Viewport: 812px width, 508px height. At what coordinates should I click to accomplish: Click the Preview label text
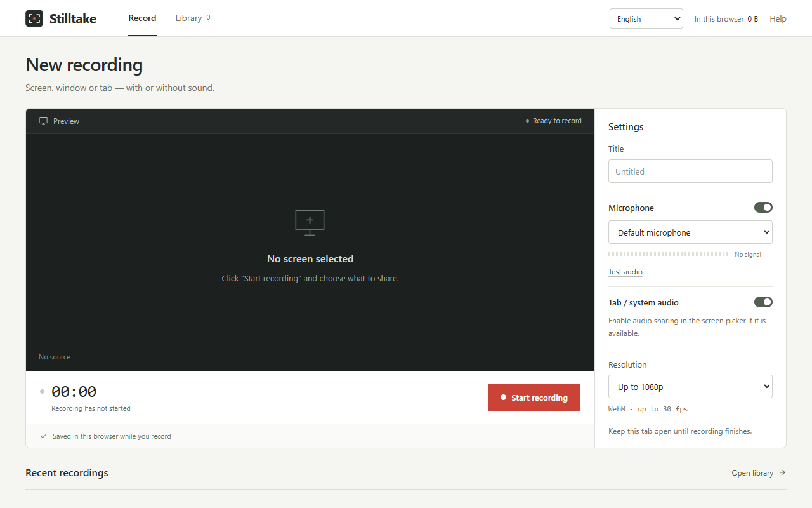[66, 121]
